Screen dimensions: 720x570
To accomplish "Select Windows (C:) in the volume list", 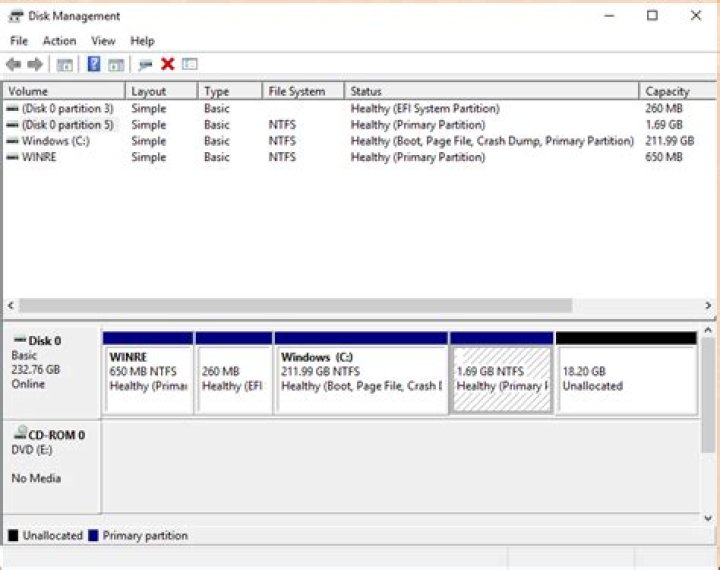I will point(56,141).
